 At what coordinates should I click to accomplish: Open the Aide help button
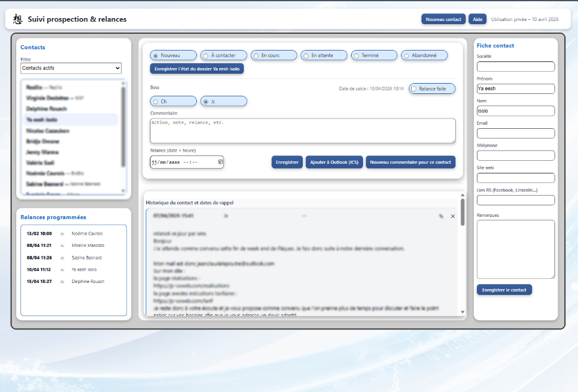click(x=477, y=19)
